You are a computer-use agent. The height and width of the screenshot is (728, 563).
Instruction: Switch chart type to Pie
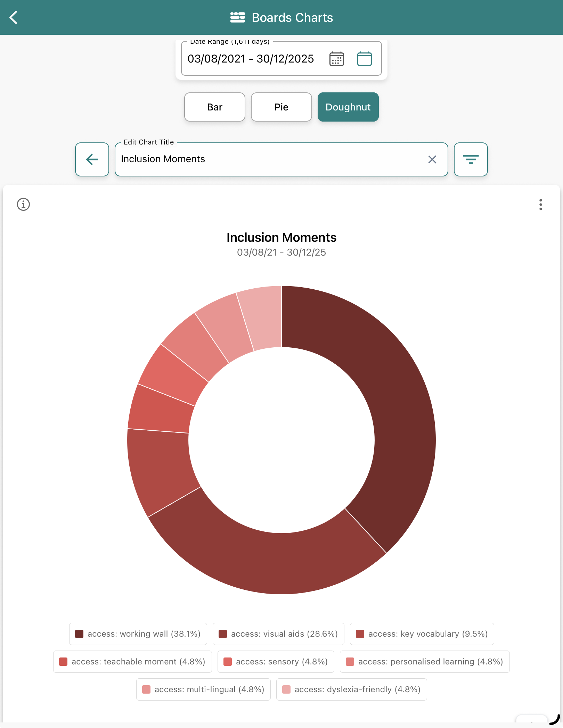(281, 107)
